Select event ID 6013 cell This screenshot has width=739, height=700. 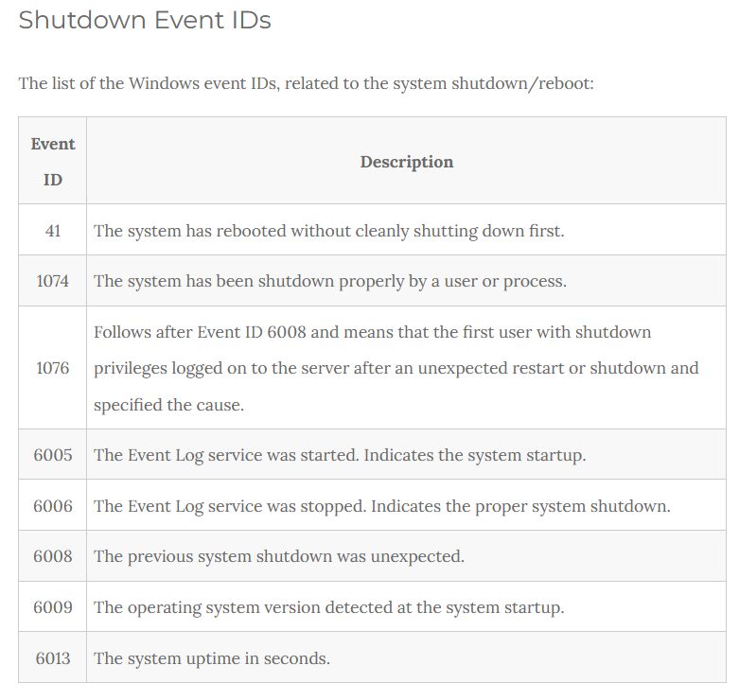pos(53,657)
